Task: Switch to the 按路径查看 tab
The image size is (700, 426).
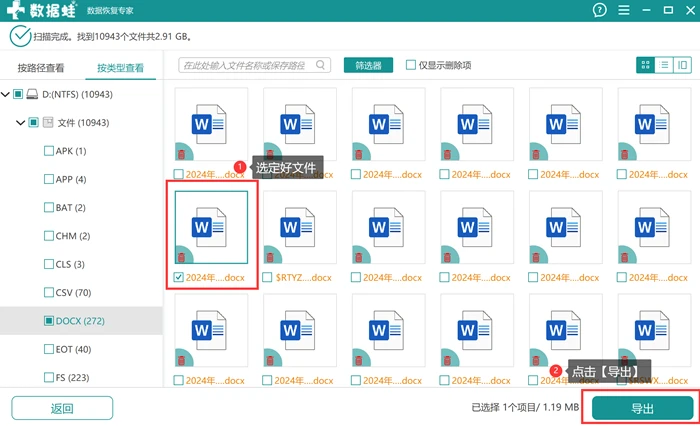Action: (x=41, y=68)
